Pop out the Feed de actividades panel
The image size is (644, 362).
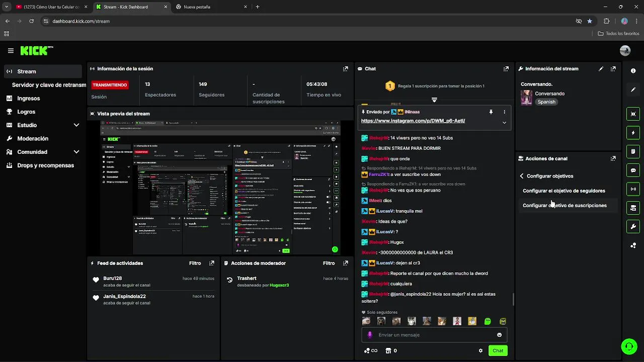[212, 263]
